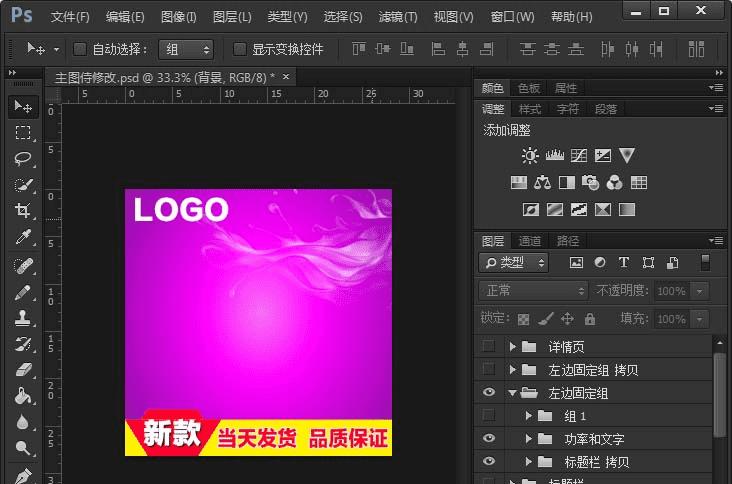Select the Move tool in toolbox

tap(22, 106)
